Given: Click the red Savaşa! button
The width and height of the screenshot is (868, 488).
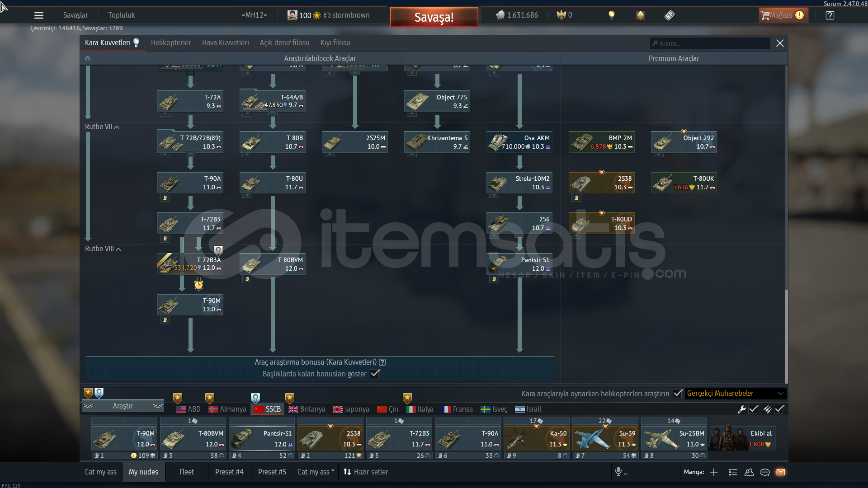Looking at the screenshot, I should click(x=434, y=17).
